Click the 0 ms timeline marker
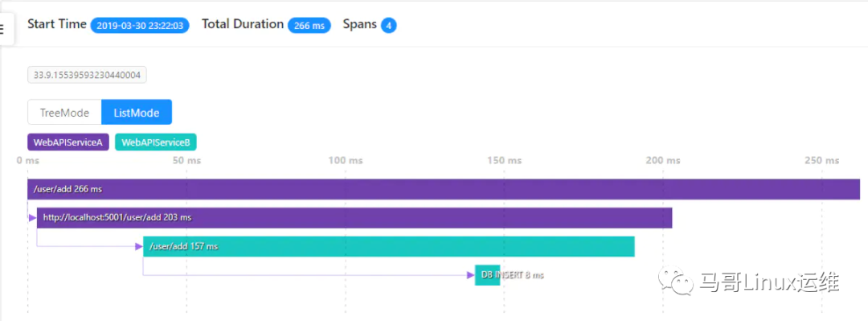 pos(27,161)
